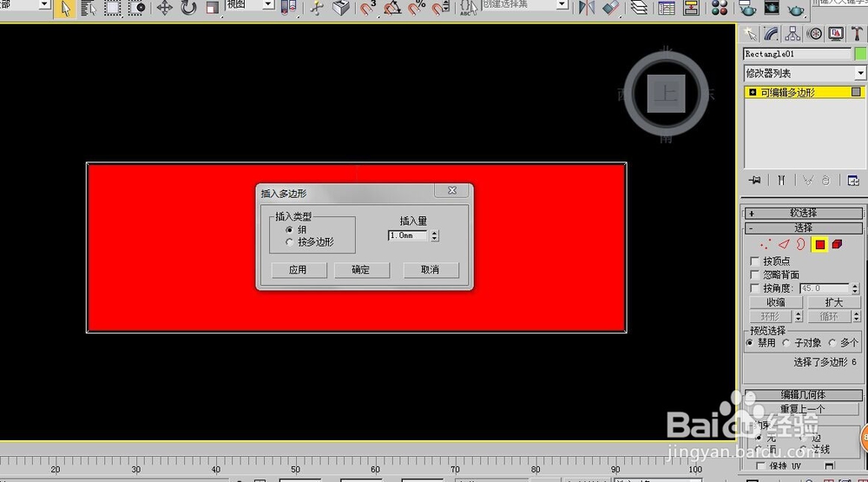Viewport: 868px width, 482px height.
Task: Activate Select and Rotate tool
Action: [188, 9]
